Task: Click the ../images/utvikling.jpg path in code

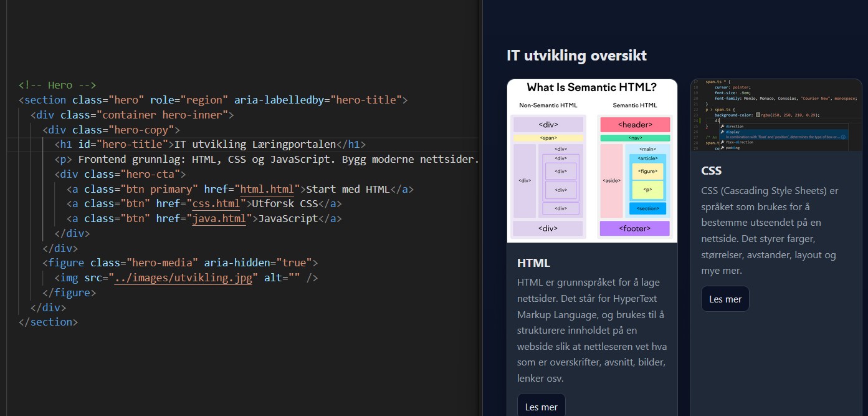Action: pyautogui.click(x=184, y=278)
